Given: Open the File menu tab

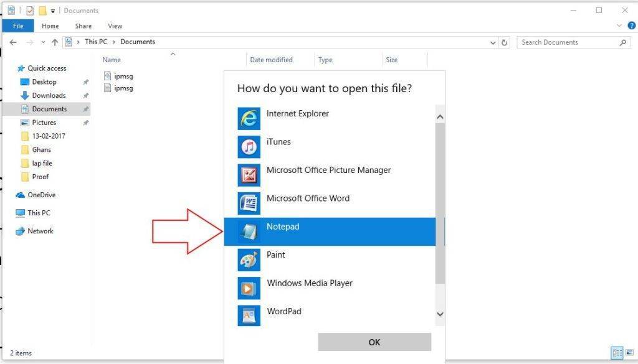Looking at the screenshot, I should click(18, 26).
